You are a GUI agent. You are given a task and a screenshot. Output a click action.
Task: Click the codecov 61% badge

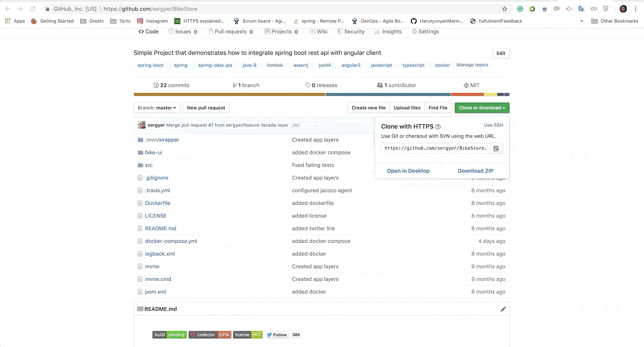210,335
